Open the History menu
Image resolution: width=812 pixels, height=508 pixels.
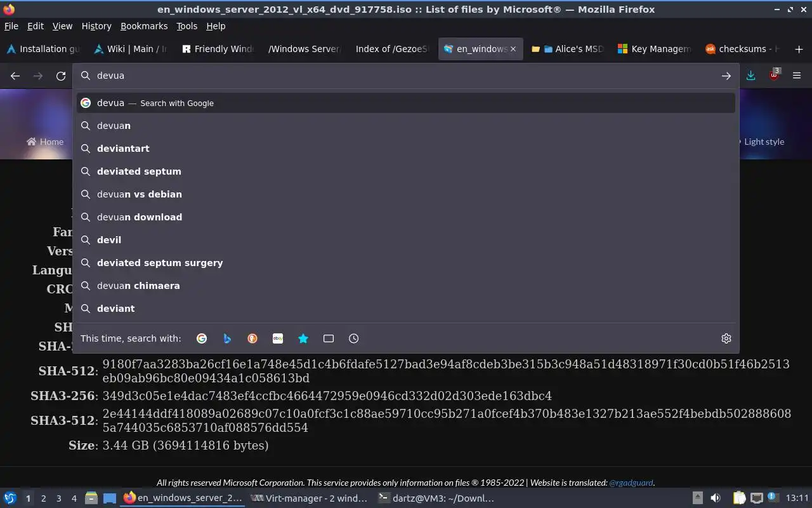96,26
